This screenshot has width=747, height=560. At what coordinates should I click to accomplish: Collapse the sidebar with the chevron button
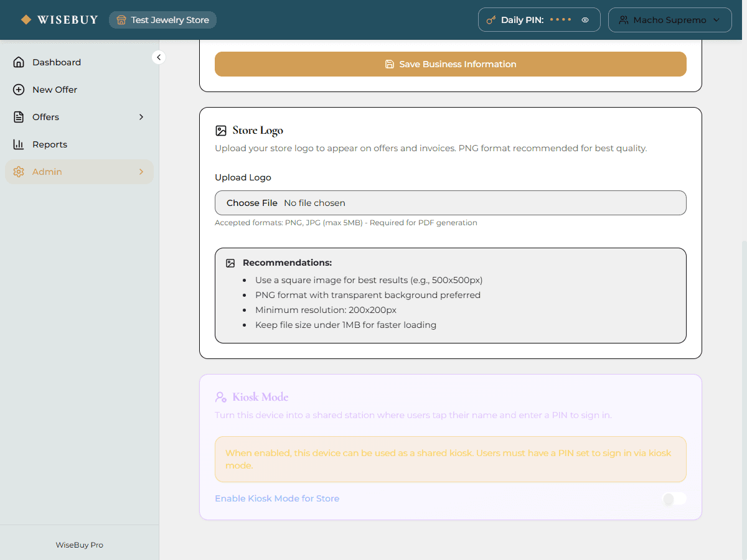(159, 57)
